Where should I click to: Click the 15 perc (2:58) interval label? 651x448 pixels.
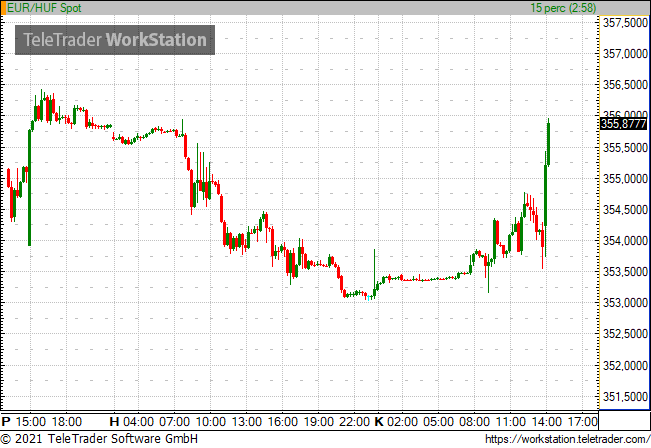tap(563, 8)
